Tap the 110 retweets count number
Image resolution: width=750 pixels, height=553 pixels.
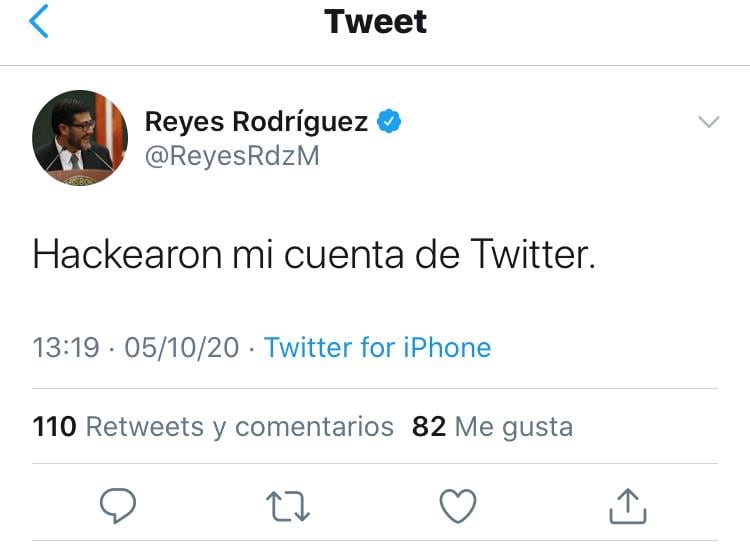tap(54, 427)
